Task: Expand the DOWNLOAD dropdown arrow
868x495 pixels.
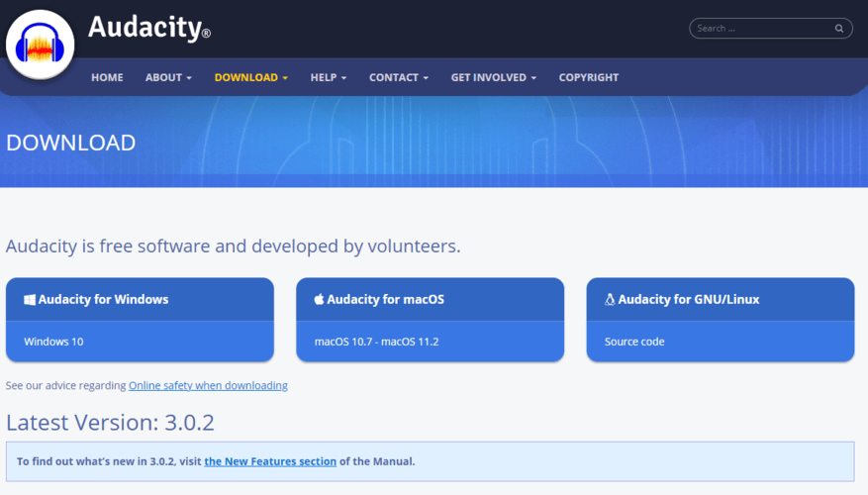Action: pos(285,78)
